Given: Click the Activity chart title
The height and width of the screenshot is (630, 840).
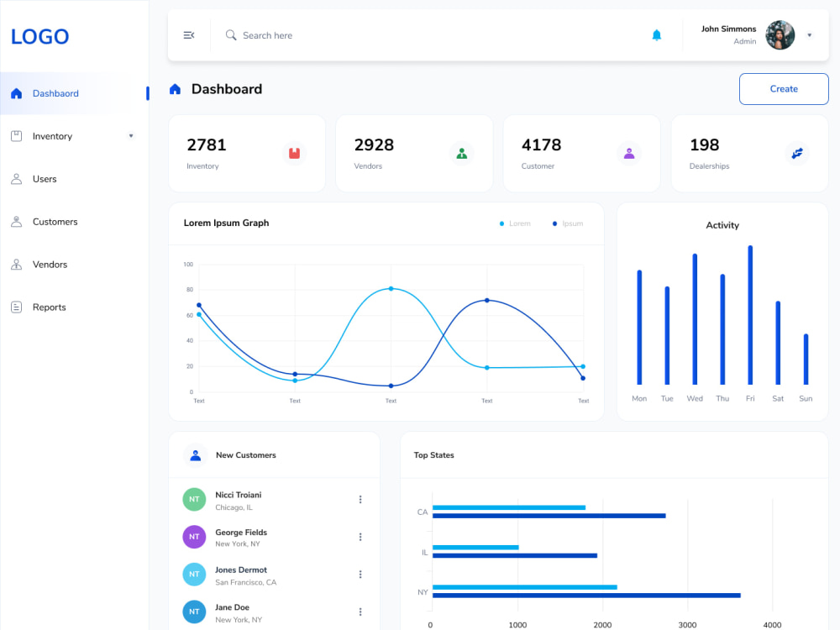Looking at the screenshot, I should click(722, 225).
